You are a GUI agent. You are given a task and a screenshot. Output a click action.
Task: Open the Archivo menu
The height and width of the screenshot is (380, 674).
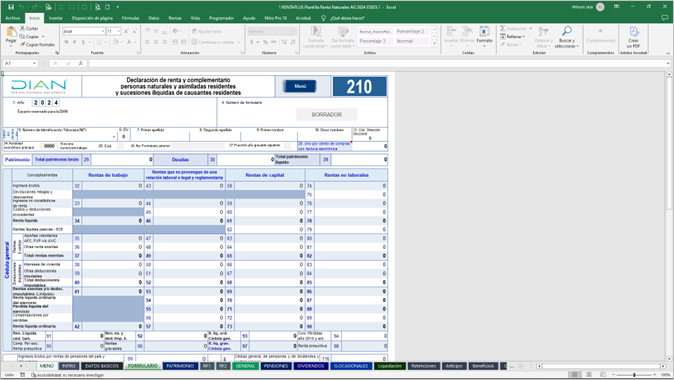tap(12, 18)
